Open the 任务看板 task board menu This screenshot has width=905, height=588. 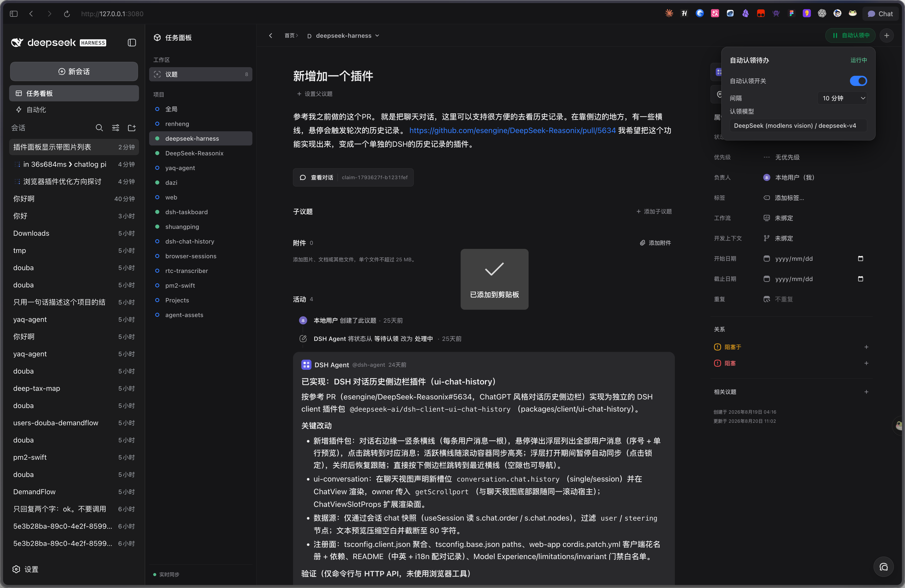click(74, 94)
